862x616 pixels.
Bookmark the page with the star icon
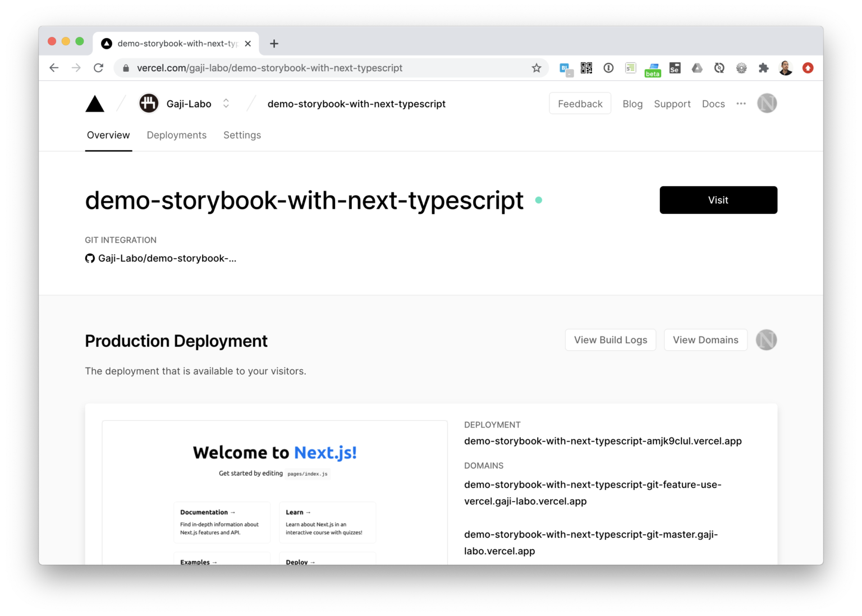coord(536,67)
